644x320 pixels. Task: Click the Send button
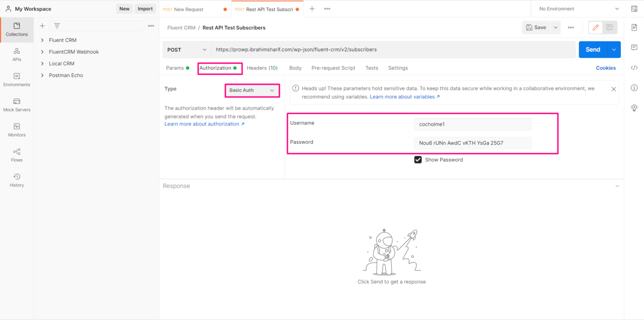[592, 49]
